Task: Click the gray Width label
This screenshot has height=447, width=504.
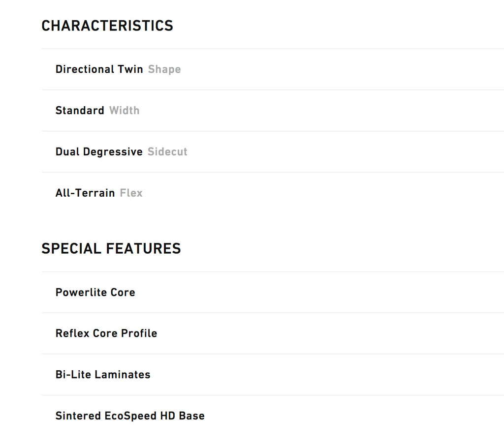Action: pos(125,111)
